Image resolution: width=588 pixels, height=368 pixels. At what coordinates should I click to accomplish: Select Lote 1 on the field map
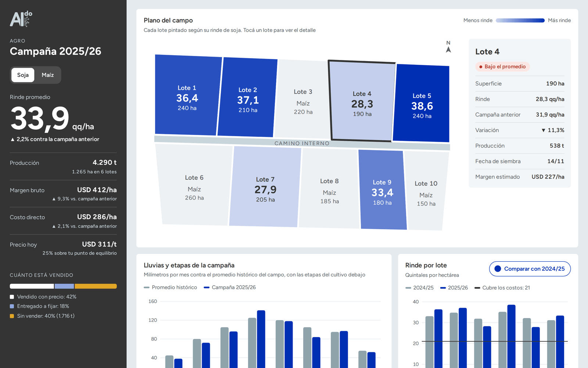pyautogui.click(x=187, y=95)
